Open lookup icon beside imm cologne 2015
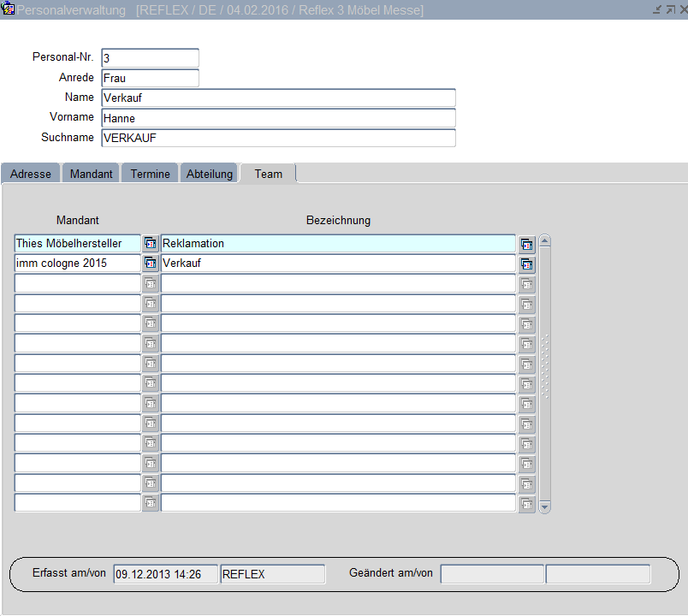The height and width of the screenshot is (616, 688). point(151,264)
